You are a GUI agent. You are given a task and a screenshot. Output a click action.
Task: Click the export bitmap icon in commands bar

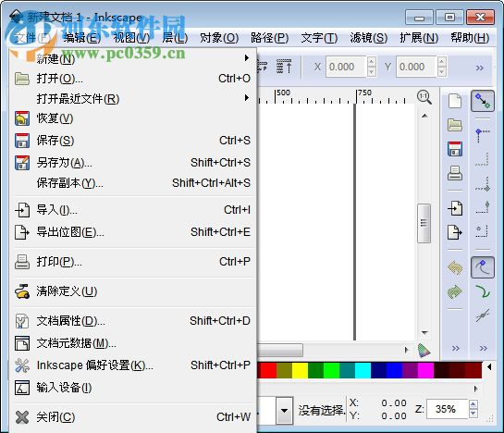click(455, 232)
